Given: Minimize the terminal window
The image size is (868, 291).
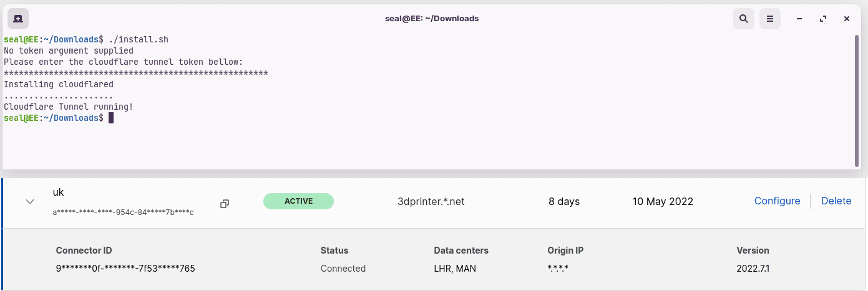Looking at the screenshot, I should [799, 19].
